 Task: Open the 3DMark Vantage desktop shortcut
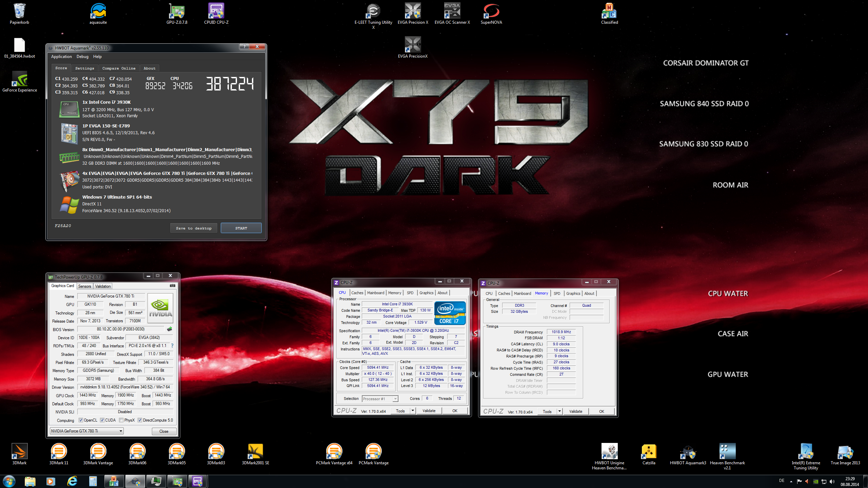pos(98,454)
